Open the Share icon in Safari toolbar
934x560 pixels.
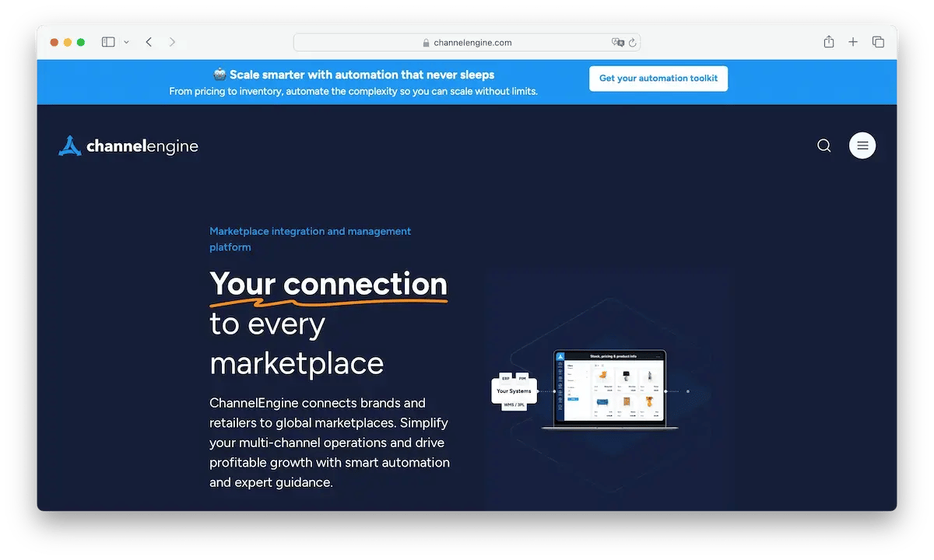(829, 42)
